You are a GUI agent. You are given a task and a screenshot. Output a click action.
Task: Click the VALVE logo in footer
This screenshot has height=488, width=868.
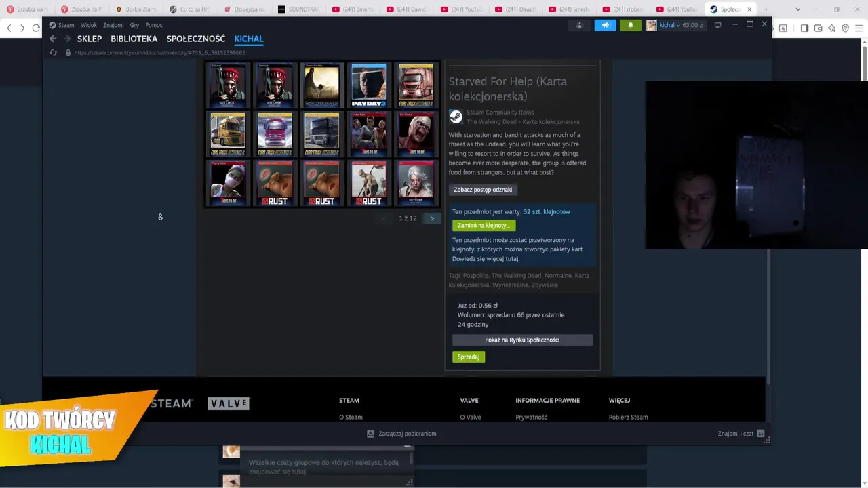pos(229,403)
